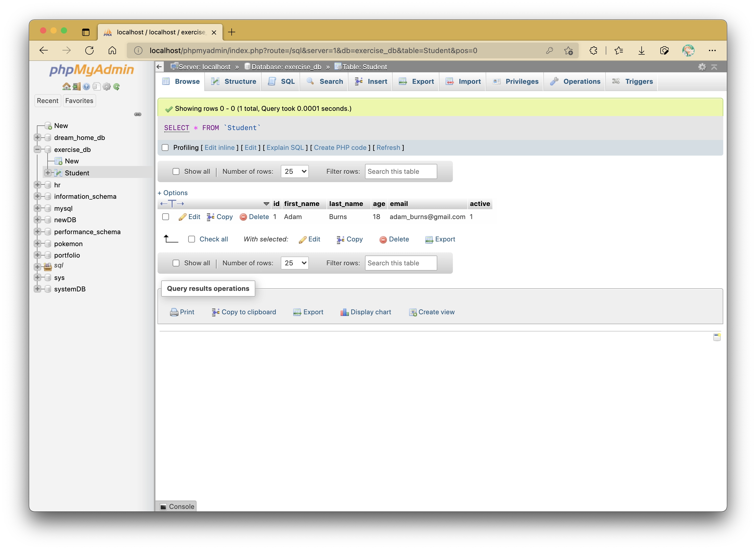756x550 pixels.
Task: Switch to the Structure tab
Action: [233, 81]
